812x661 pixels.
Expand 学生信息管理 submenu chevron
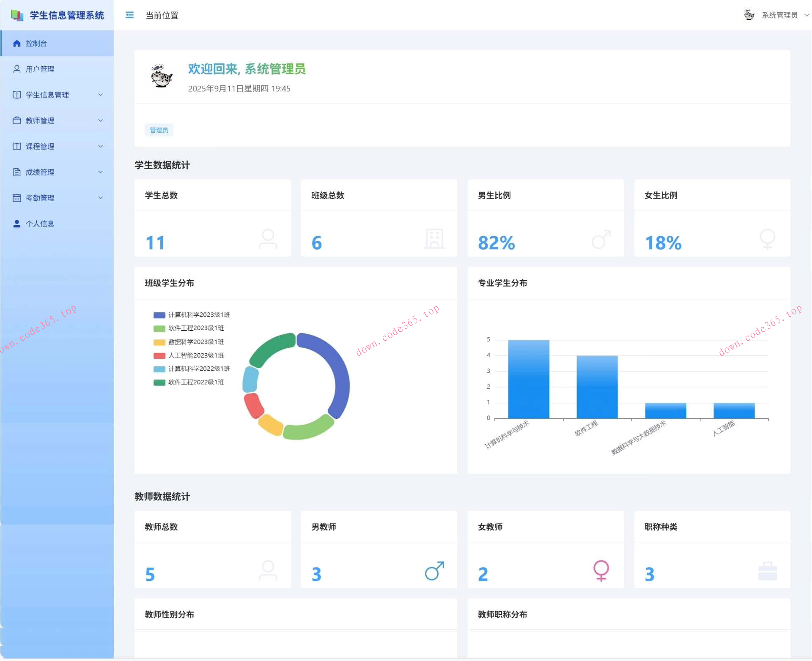pos(101,95)
